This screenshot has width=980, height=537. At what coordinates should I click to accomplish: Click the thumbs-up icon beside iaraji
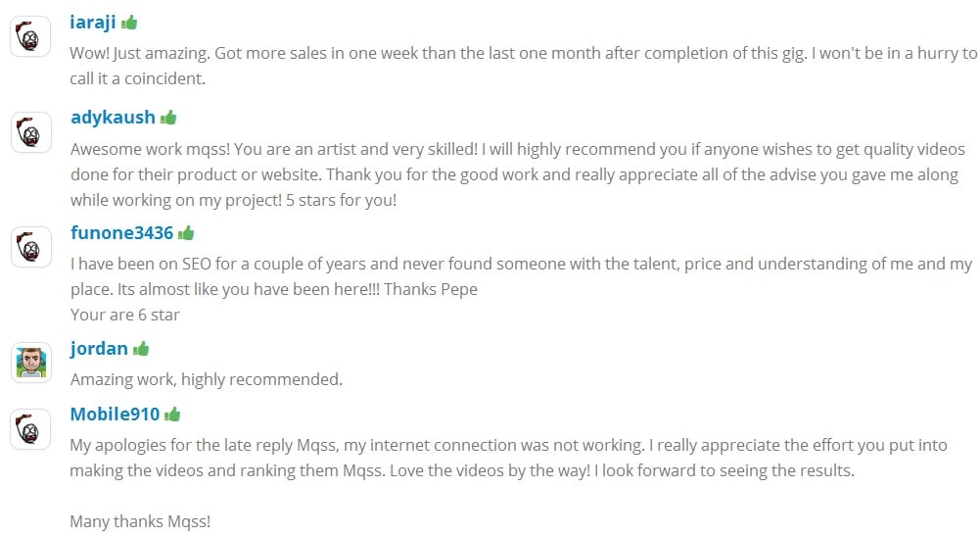pyautogui.click(x=130, y=22)
